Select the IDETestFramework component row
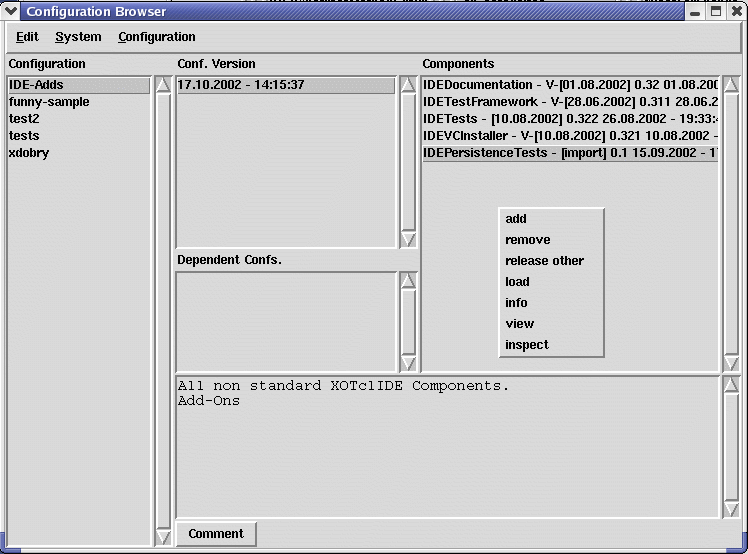Screen dimensions: 748x554 570,102
